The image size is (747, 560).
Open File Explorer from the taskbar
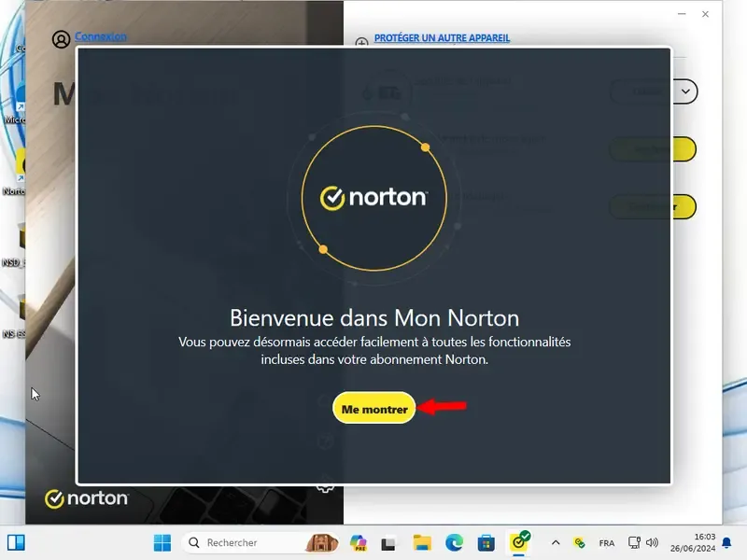coord(422,542)
